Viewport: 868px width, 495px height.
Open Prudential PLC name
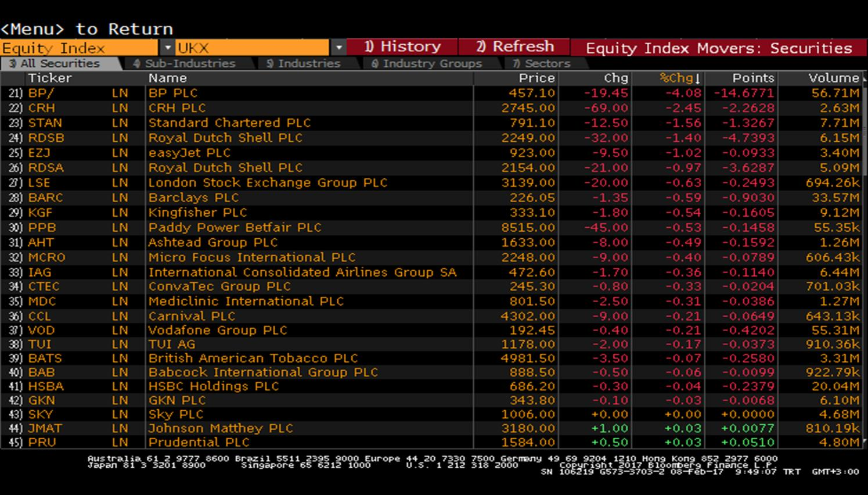click(x=199, y=442)
